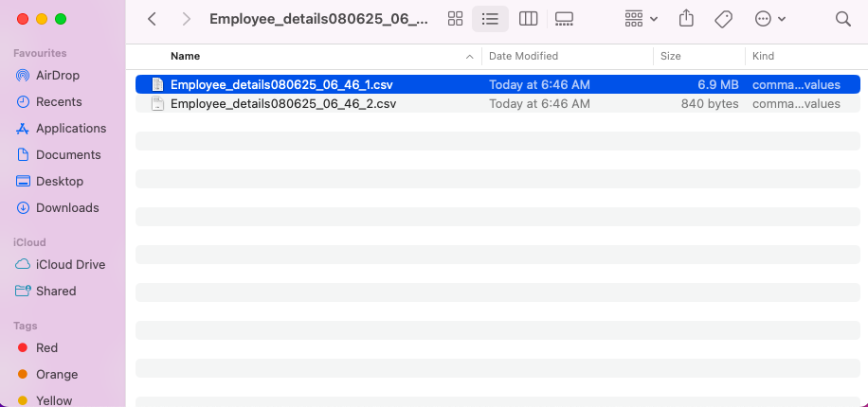
Task: Click the Recents clock icon
Action: tap(23, 102)
